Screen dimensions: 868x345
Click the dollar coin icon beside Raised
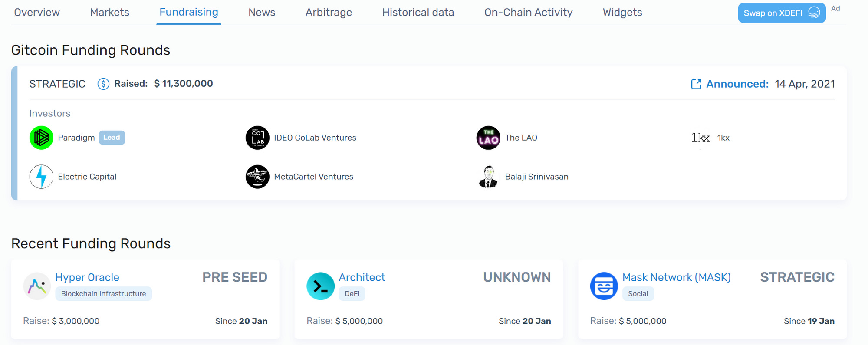[x=103, y=84]
